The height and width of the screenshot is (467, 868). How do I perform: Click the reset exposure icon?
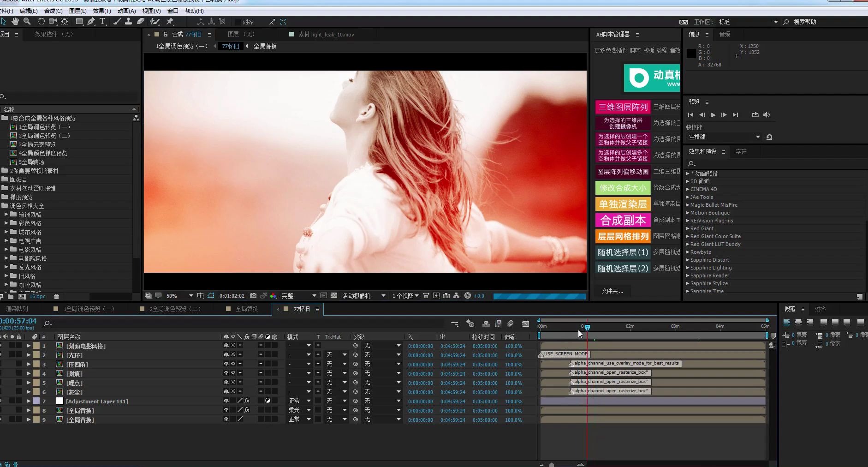click(x=468, y=295)
